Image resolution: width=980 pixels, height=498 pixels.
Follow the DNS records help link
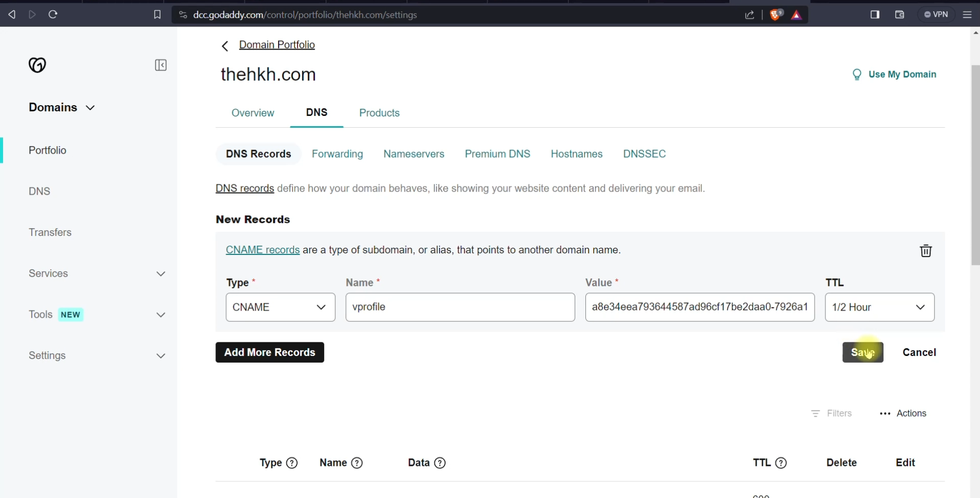(x=244, y=188)
